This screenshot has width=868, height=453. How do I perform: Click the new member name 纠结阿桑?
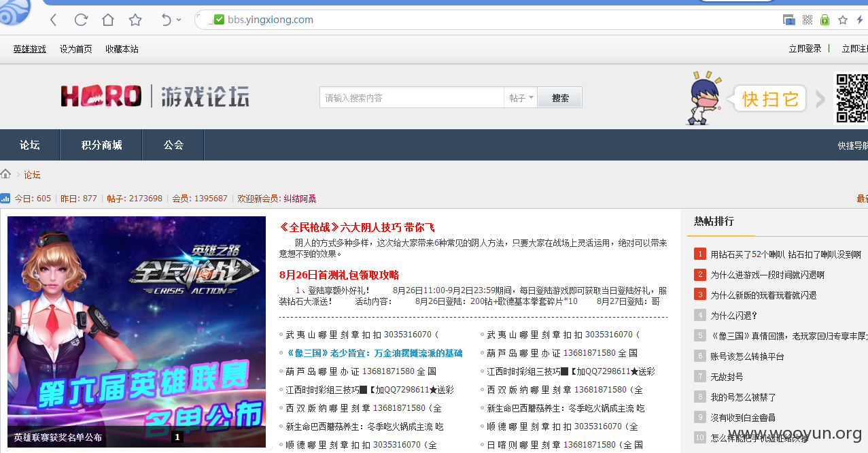pyautogui.click(x=300, y=199)
